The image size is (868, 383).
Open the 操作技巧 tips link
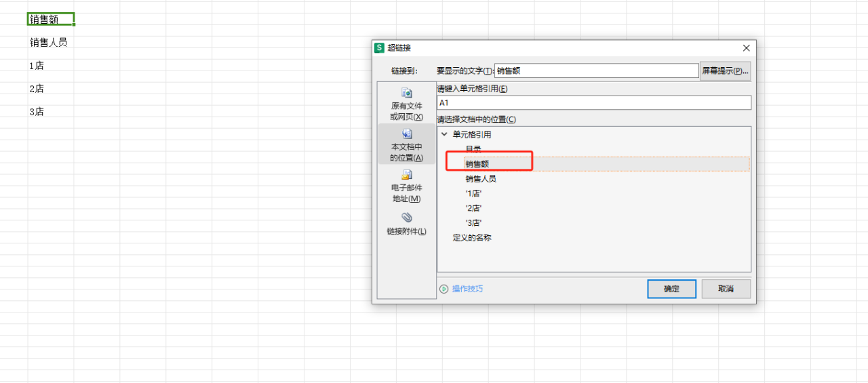(468, 289)
